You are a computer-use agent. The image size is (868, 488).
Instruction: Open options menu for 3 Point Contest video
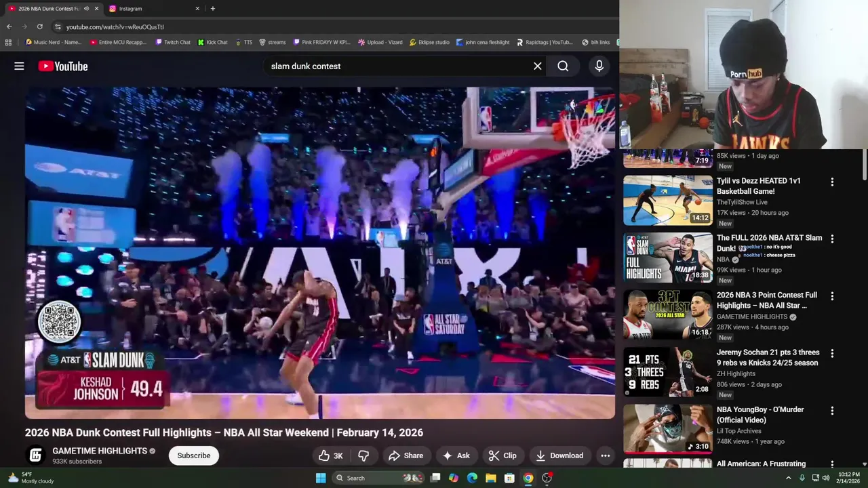tap(832, 296)
